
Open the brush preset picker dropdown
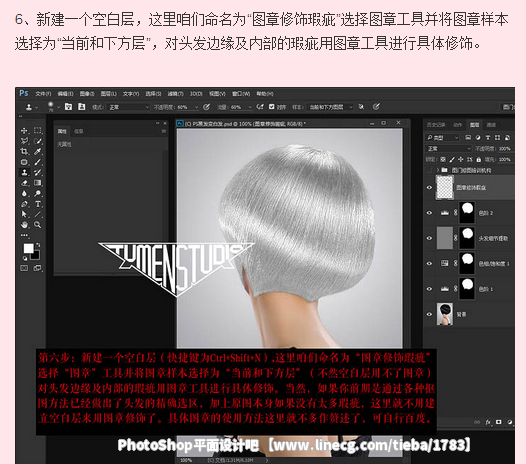click(x=58, y=107)
